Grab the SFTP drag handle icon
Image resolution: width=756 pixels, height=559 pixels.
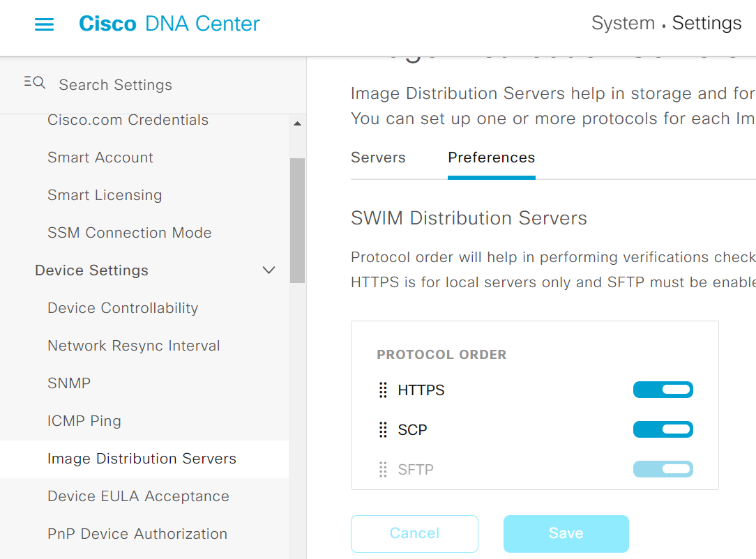(383, 470)
